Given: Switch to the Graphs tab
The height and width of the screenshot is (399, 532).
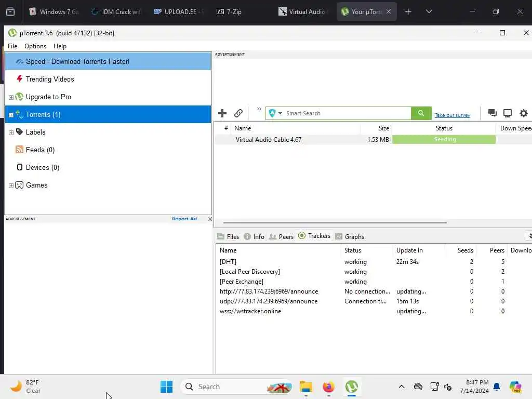Looking at the screenshot, I should [x=350, y=237].
